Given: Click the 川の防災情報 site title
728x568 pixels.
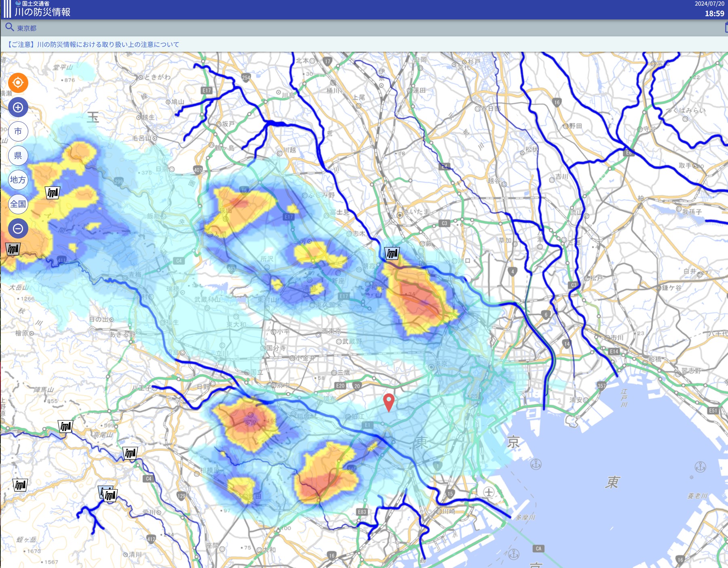Looking at the screenshot, I should click(42, 12).
